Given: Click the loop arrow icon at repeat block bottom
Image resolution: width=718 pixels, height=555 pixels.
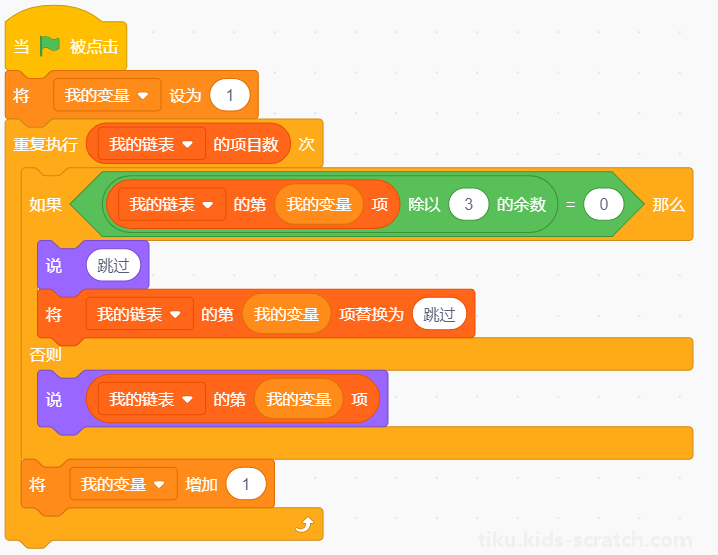Looking at the screenshot, I should (305, 524).
